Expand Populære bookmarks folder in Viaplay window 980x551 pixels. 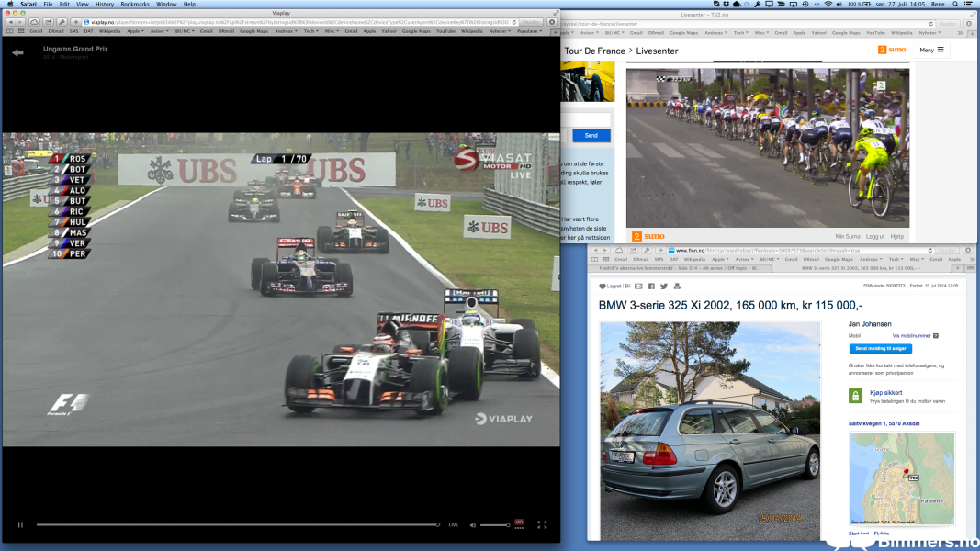point(529,30)
